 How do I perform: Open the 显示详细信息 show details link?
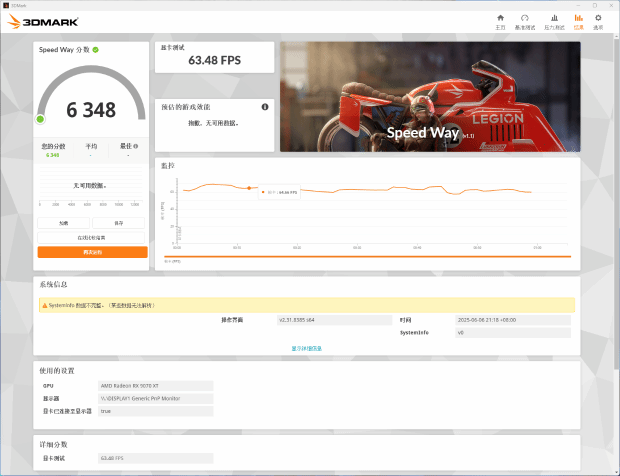tap(306, 348)
